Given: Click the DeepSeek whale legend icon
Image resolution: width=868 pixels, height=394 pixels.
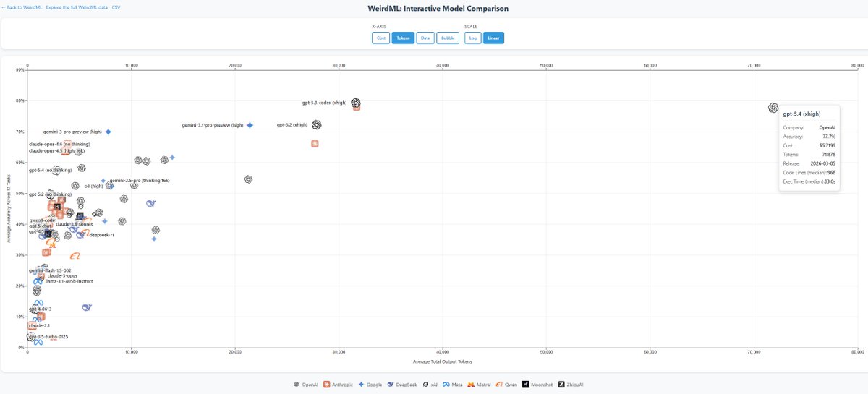Looking at the screenshot, I should 391,385.
